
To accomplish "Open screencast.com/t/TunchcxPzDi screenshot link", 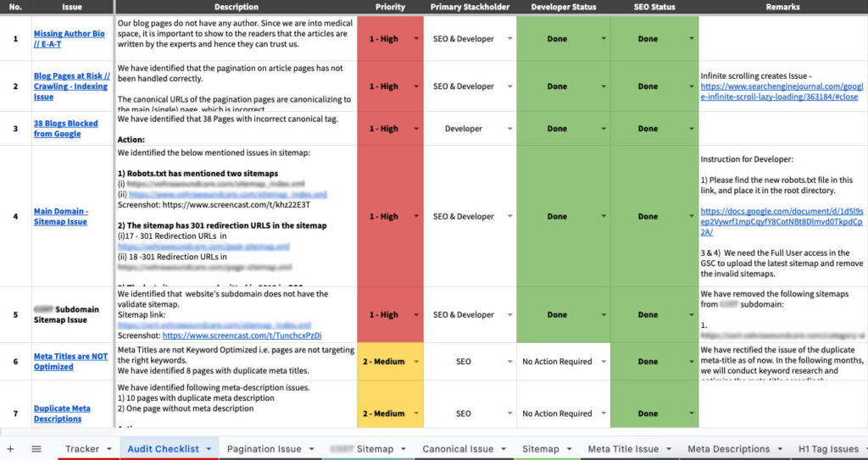I will tap(242, 335).
